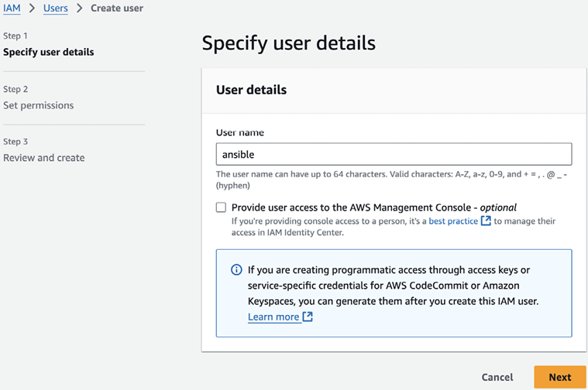The image size is (588, 390).
Task: Click the User details panel header
Action: click(251, 90)
